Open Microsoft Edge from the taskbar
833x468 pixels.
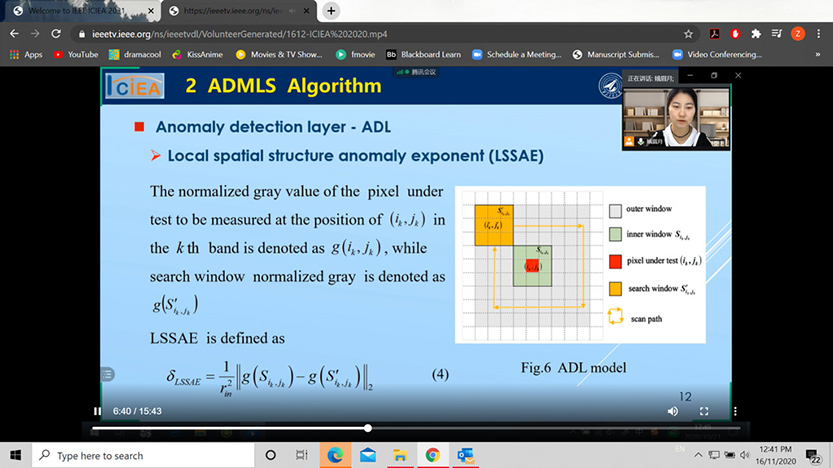[335, 455]
